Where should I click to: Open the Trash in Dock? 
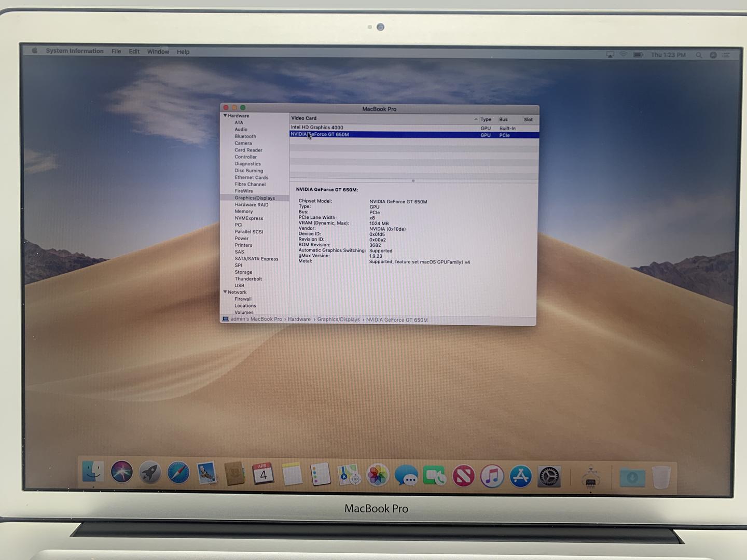click(661, 477)
